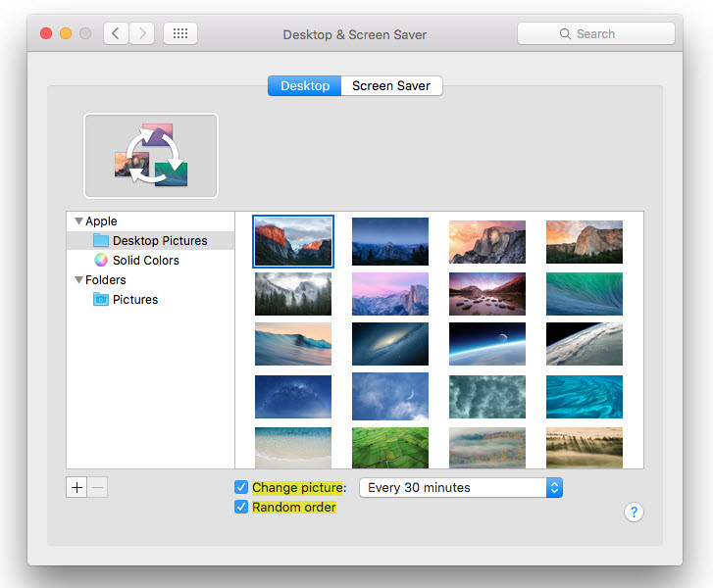This screenshot has width=713, height=588.
Task: Disable the Change picture checkbox
Action: coord(241,487)
